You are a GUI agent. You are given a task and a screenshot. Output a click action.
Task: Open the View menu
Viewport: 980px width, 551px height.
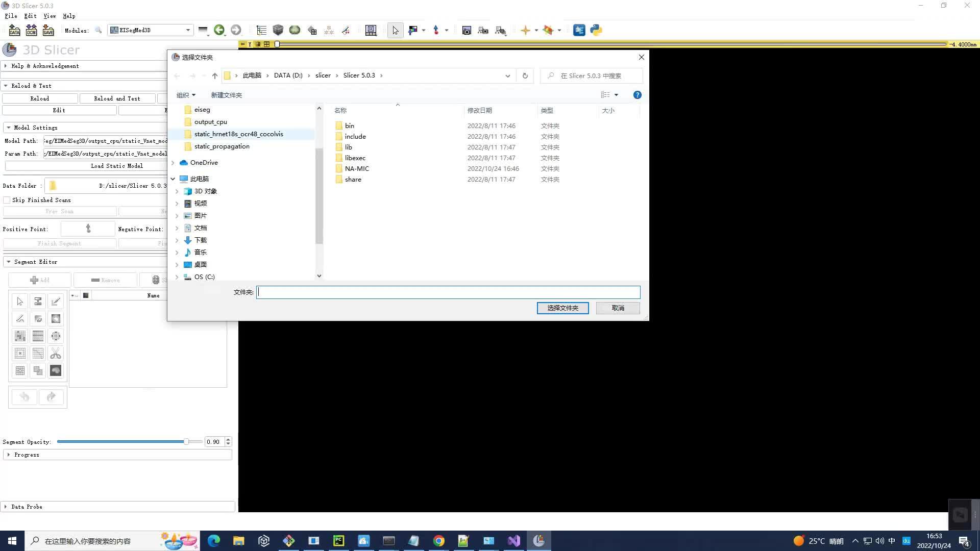click(x=50, y=16)
